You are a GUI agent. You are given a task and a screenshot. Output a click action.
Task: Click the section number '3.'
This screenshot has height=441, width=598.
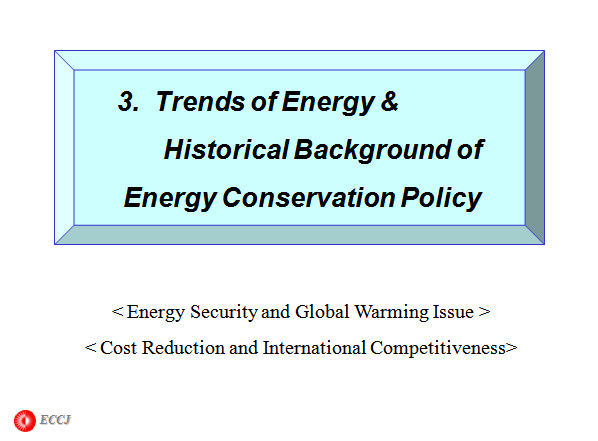pyautogui.click(x=129, y=102)
